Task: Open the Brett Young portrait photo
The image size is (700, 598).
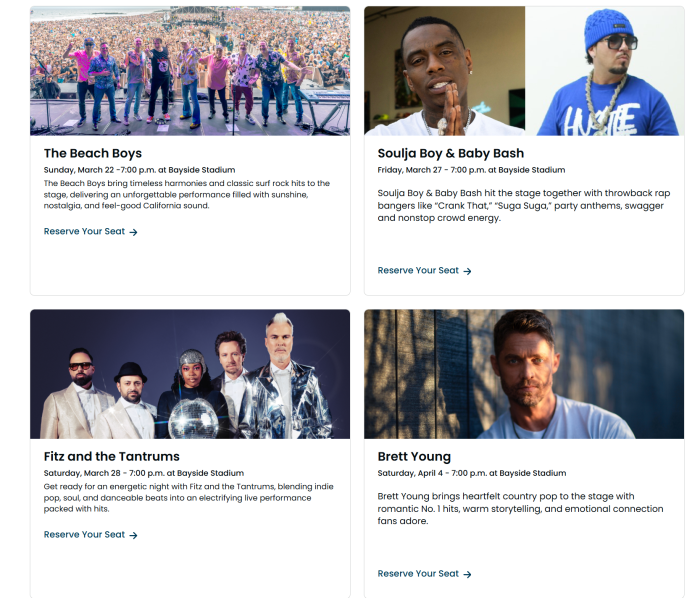Action: pos(524,374)
